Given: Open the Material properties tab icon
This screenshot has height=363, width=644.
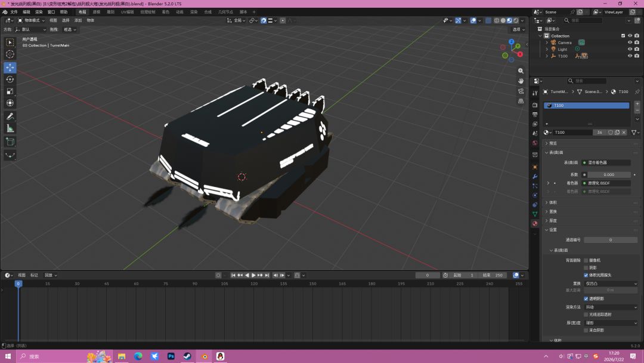Looking at the screenshot, I should point(535,224).
